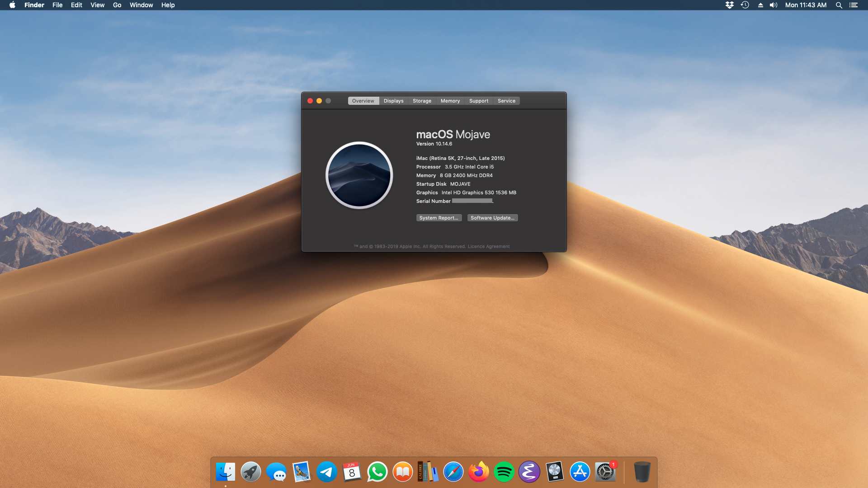Launch the Calibre library app
This screenshot has width=868, height=488.
tap(428, 472)
